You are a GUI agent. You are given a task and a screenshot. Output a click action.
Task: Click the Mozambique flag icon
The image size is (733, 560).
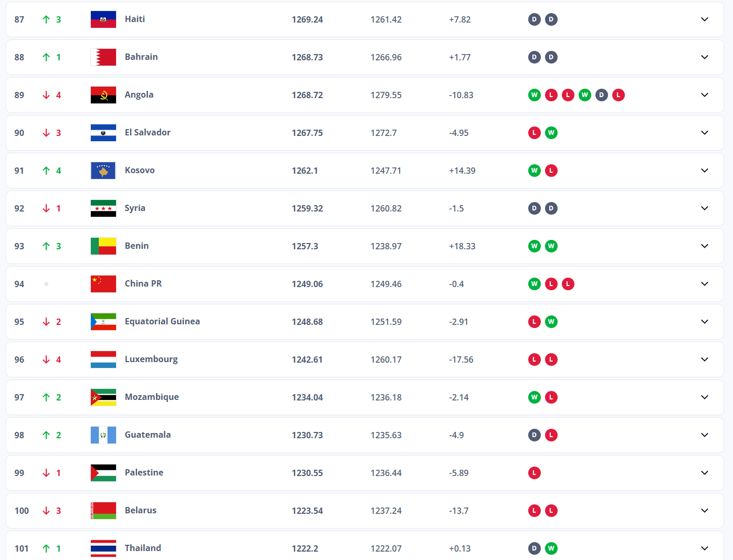pos(103,397)
